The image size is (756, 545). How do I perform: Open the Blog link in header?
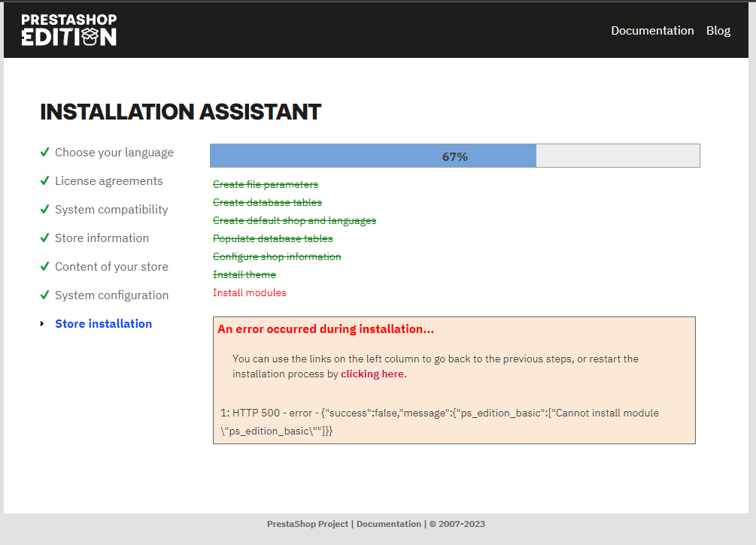[718, 30]
